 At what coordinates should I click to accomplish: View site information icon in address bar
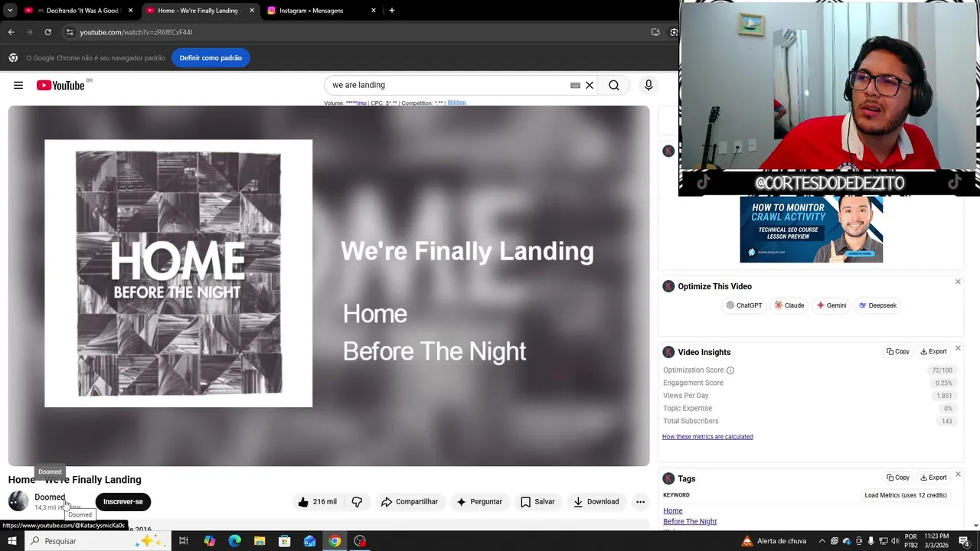[x=69, y=32]
